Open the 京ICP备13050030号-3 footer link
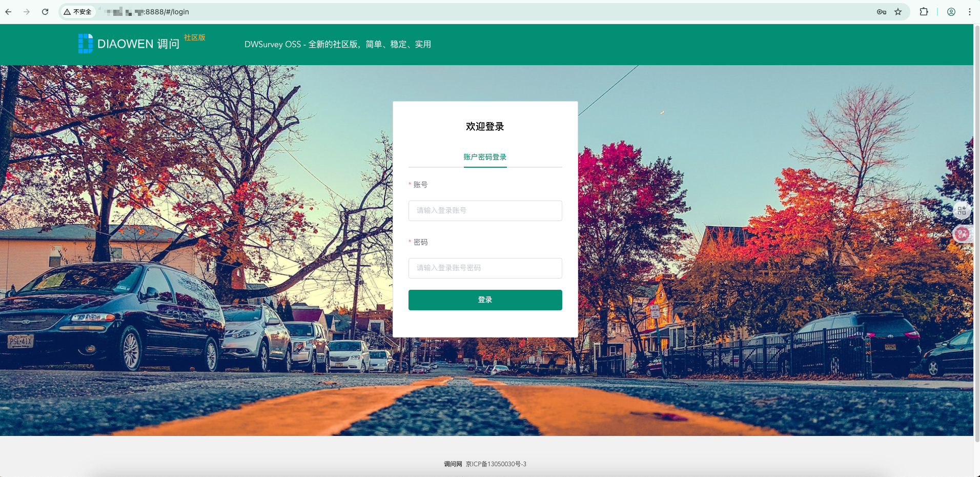The width and height of the screenshot is (980, 477). [x=496, y=464]
